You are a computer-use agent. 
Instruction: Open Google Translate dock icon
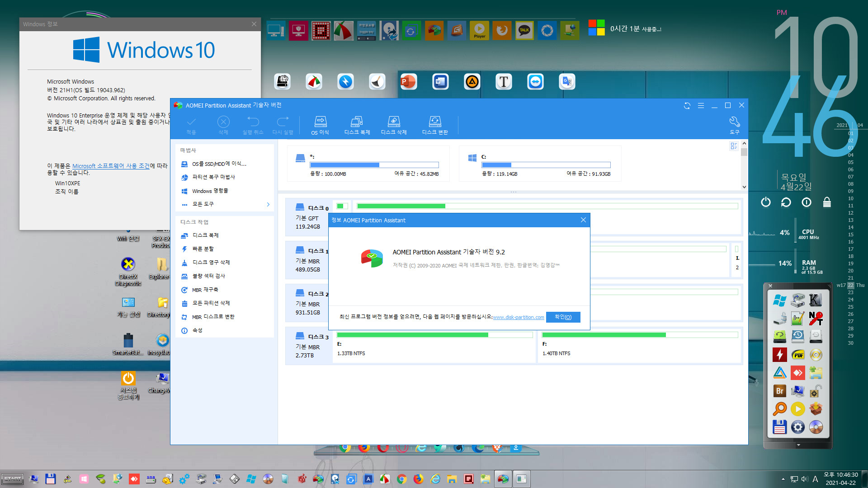(x=567, y=82)
